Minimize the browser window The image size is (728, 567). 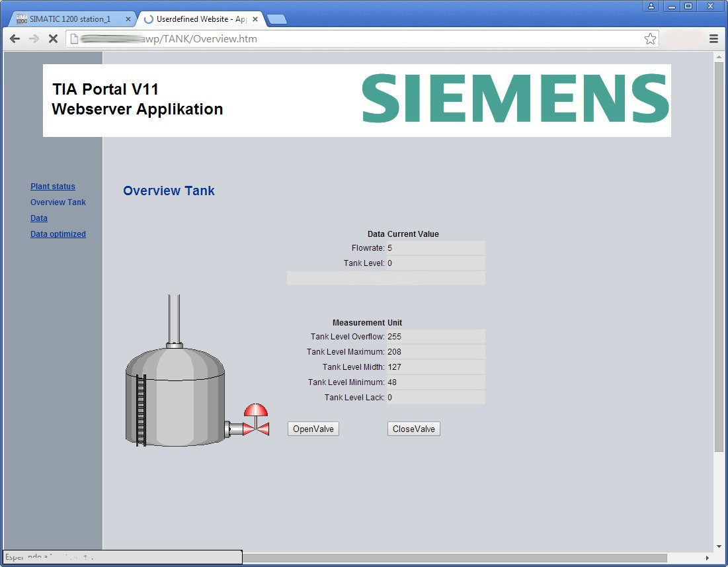click(x=672, y=6)
